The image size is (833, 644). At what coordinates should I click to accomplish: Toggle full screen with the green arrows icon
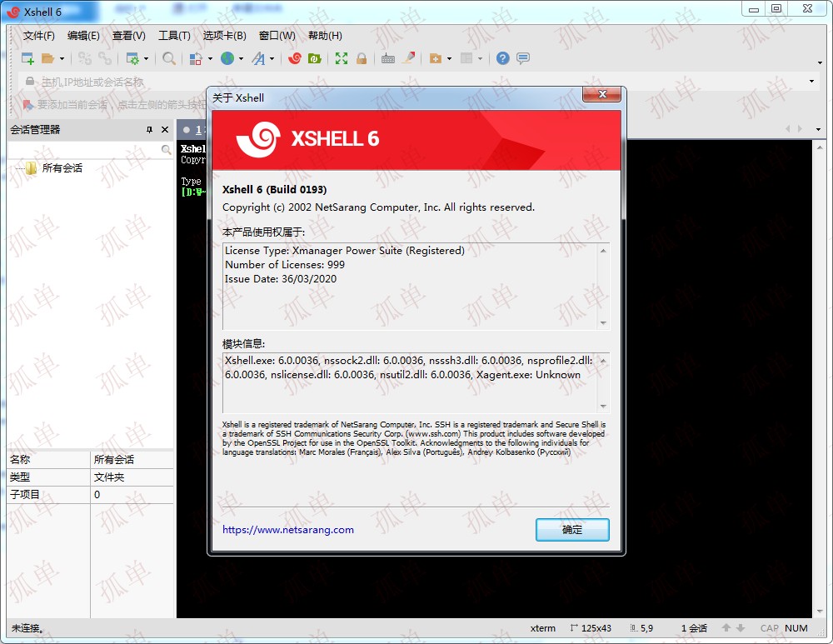point(341,58)
